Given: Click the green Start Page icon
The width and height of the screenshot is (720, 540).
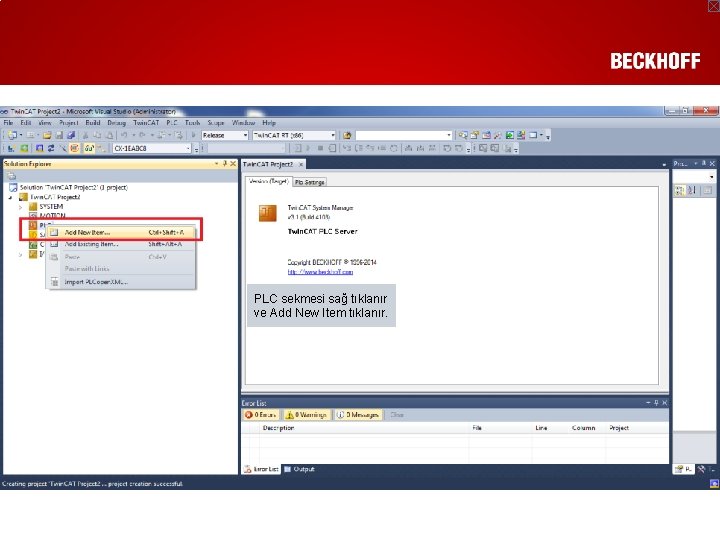Looking at the screenshot, I should click(510, 135).
